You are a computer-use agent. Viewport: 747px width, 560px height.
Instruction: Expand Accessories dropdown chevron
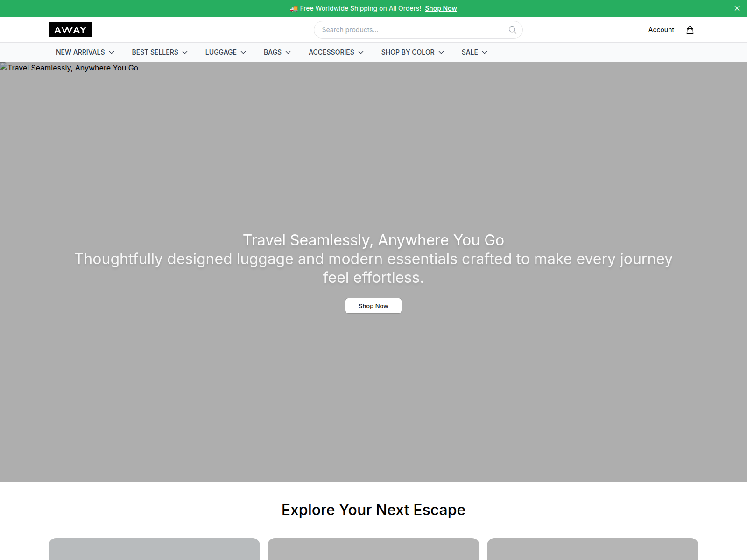point(361,52)
